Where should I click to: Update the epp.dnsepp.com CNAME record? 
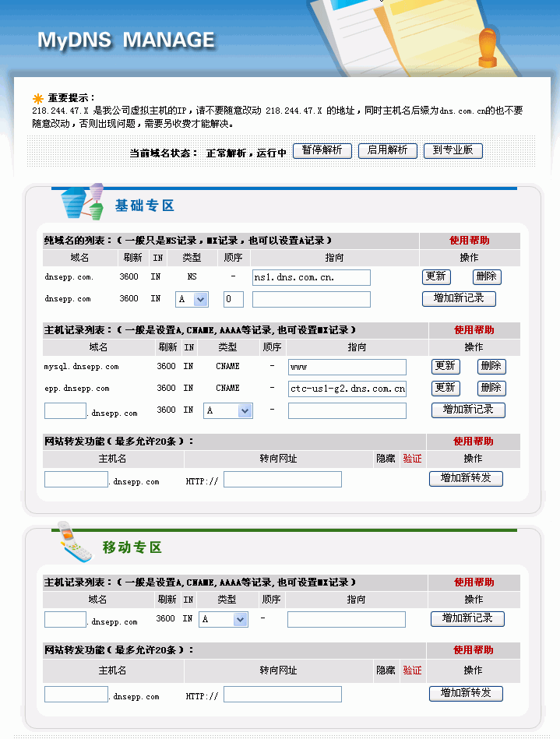[446, 388]
